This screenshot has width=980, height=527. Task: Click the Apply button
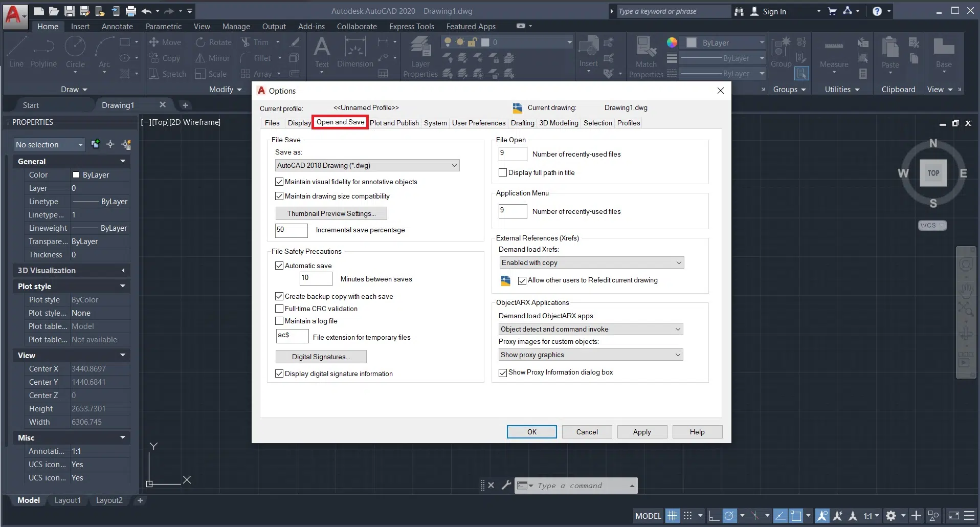pyautogui.click(x=642, y=432)
